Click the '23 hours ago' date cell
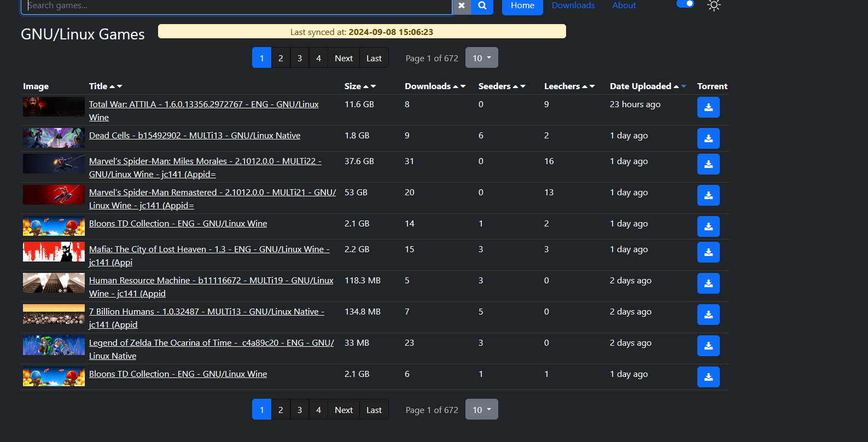Screen dimensions: 868x442 click(x=635, y=104)
